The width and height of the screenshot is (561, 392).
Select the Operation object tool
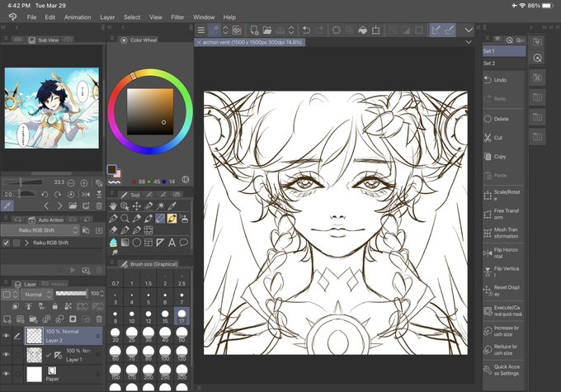click(x=125, y=205)
